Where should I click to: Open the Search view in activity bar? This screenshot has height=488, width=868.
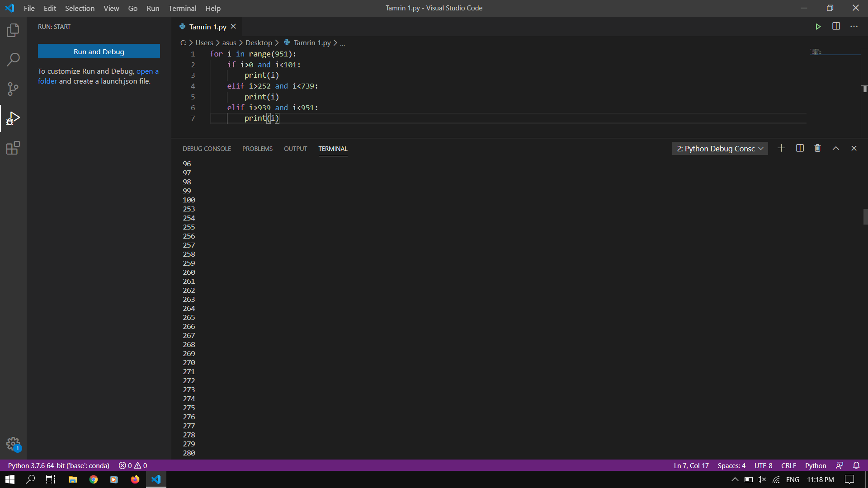[13, 59]
